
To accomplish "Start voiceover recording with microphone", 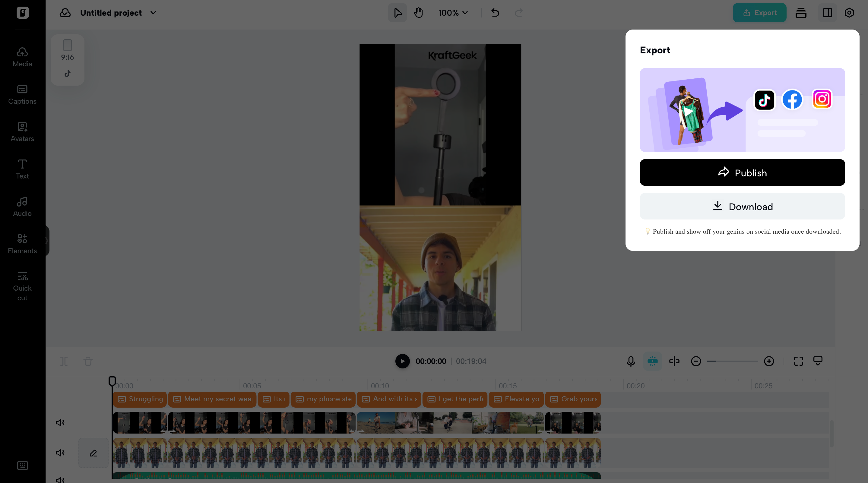I will 631,361.
